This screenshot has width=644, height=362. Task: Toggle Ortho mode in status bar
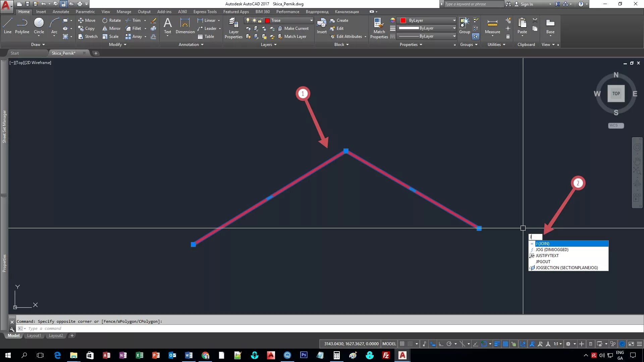point(441,344)
